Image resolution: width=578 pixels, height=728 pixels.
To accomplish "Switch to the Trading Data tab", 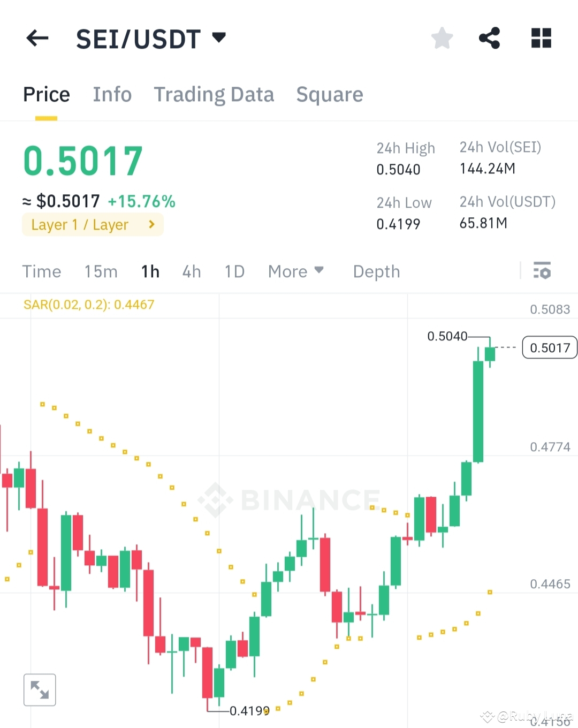I will (x=214, y=94).
